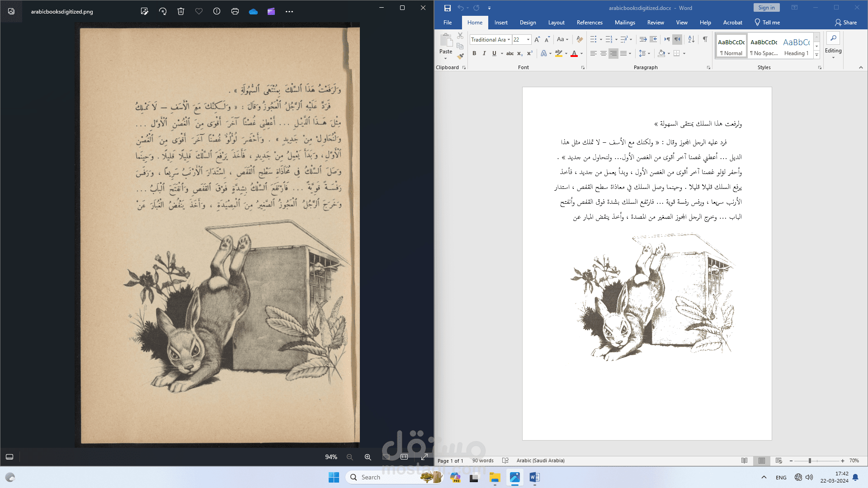The height and width of the screenshot is (488, 868).
Task: Sort paragraphs A to Z icon
Action: click(691, 40)
